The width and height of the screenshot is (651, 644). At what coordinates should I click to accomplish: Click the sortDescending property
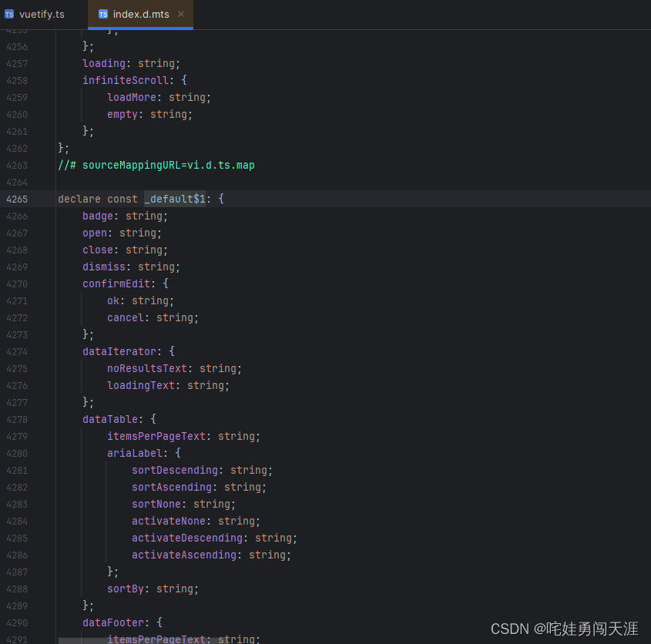point(175,470)
